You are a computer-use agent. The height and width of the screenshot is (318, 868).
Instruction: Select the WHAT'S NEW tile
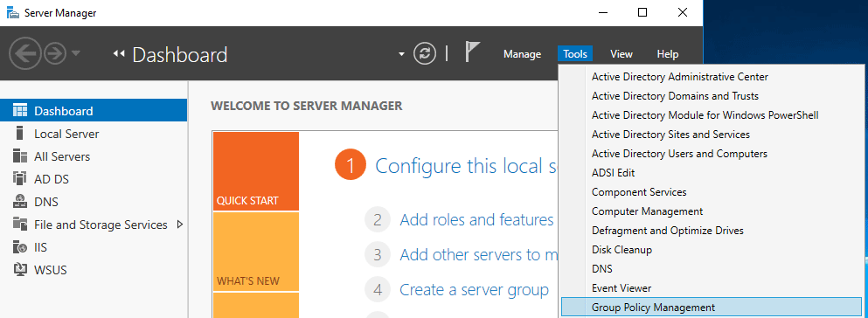point(256,252)
